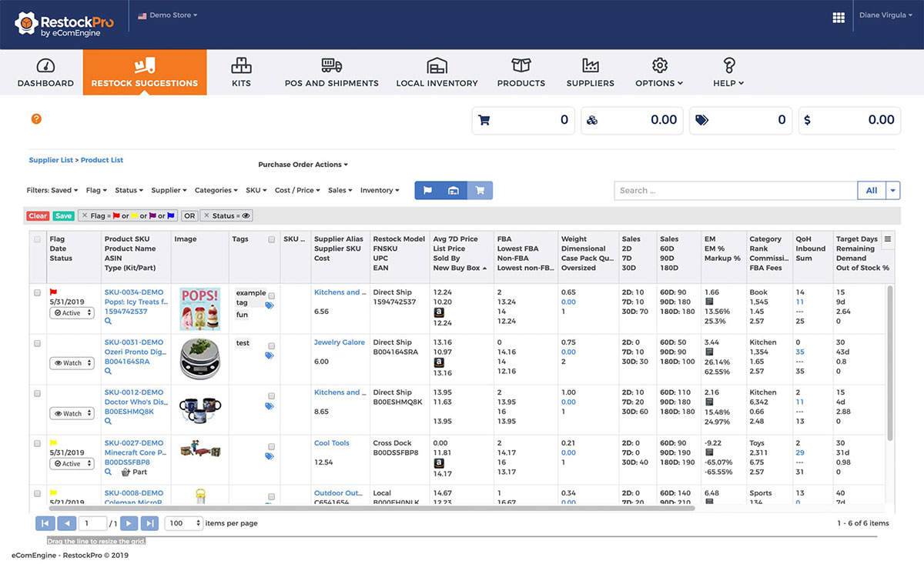This screenshot has width=924, height=564.
Task: Open the Filters: Saved dropdown
Action: click(52, 190)
